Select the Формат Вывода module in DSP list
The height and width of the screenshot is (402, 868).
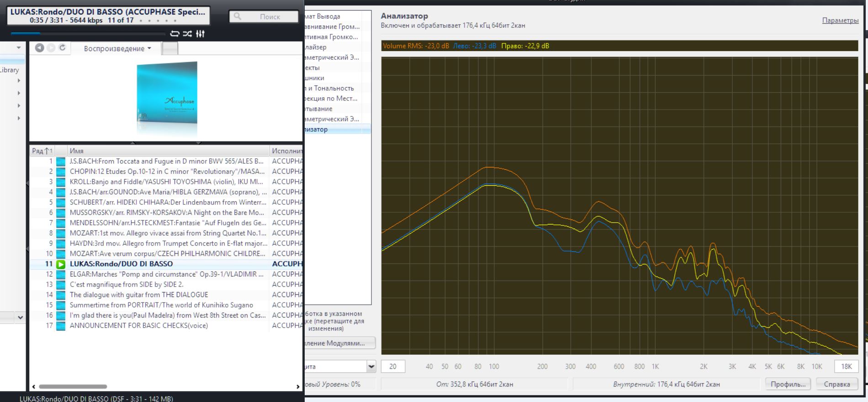click(x=338, y=16)
